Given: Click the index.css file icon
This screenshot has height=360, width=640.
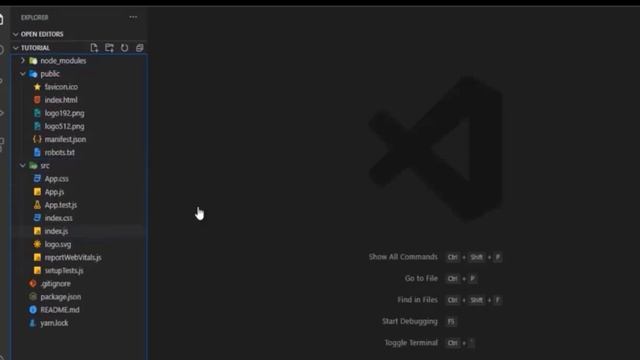Looking at the screenshot, I should pos(37,218).
